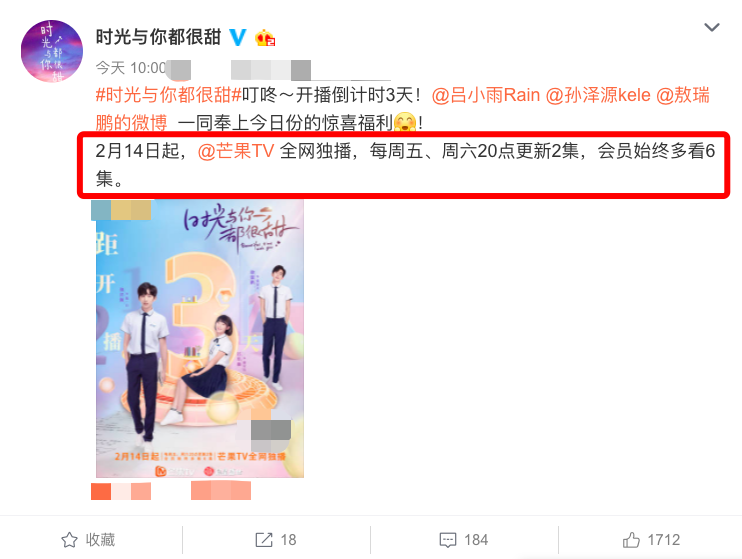This screenshot has width=742, height=559.
Task: Open the 时光与你都很甜 profile avatar
Action: click(x=52, y=51)
